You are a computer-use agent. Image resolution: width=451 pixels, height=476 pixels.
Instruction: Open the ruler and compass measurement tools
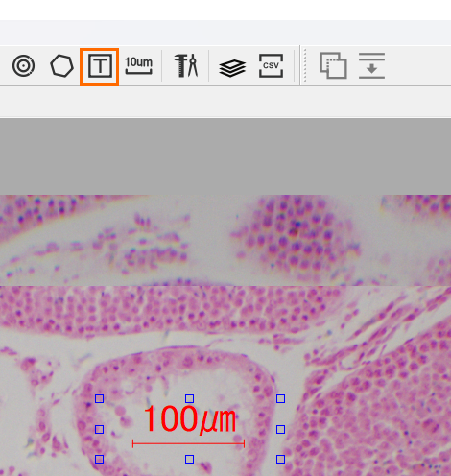click(x=186, y=65)
